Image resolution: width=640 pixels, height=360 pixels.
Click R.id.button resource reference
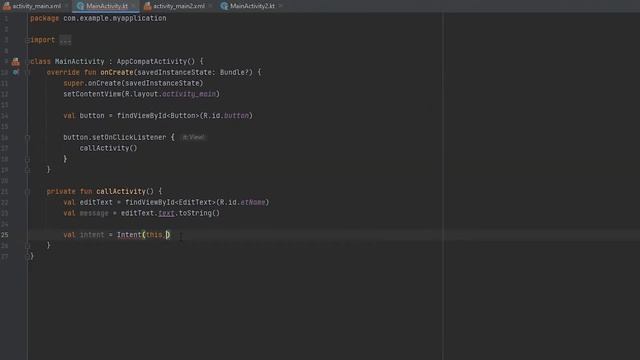tap(226, 116)
